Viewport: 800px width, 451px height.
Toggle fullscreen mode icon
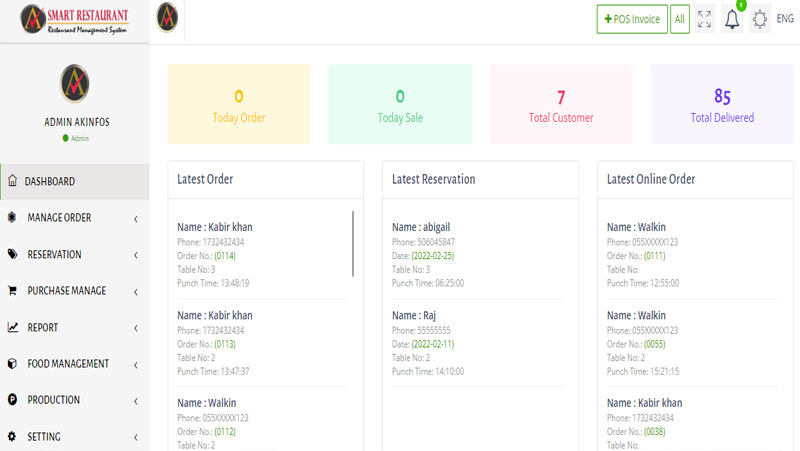click(x=705, y=19)
